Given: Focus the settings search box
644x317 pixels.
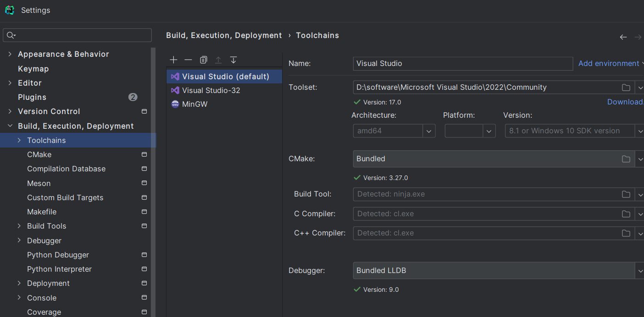Looking at the screenshot, I should pos(78,35).
